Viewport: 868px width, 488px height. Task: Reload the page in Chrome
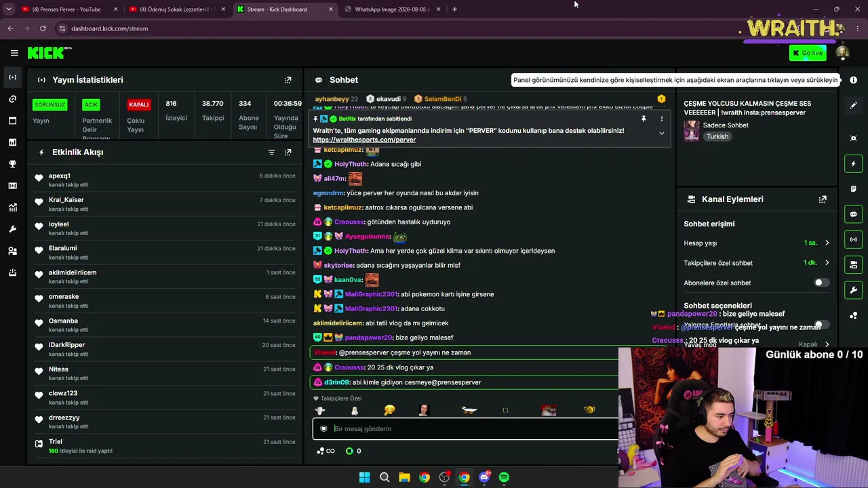[43, 28]
